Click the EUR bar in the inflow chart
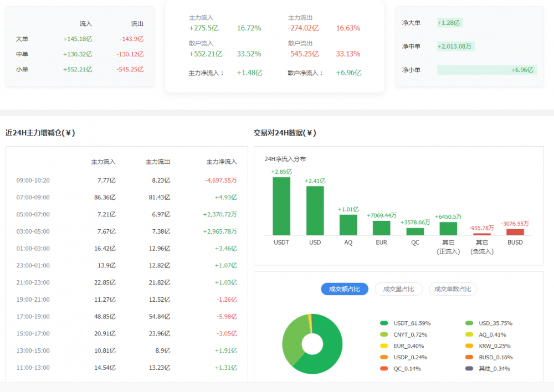 tap(381, 227)
